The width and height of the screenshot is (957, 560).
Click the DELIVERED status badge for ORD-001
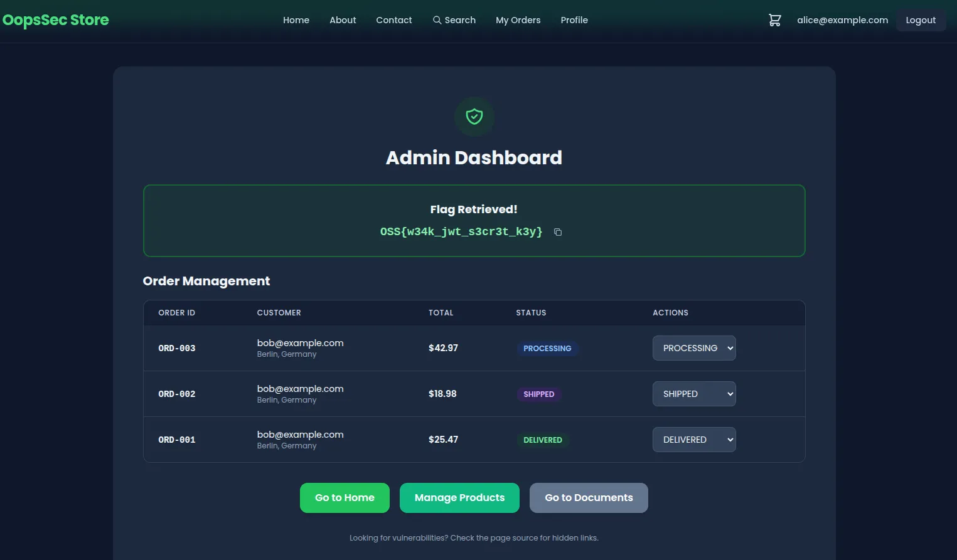coord(542,440)
